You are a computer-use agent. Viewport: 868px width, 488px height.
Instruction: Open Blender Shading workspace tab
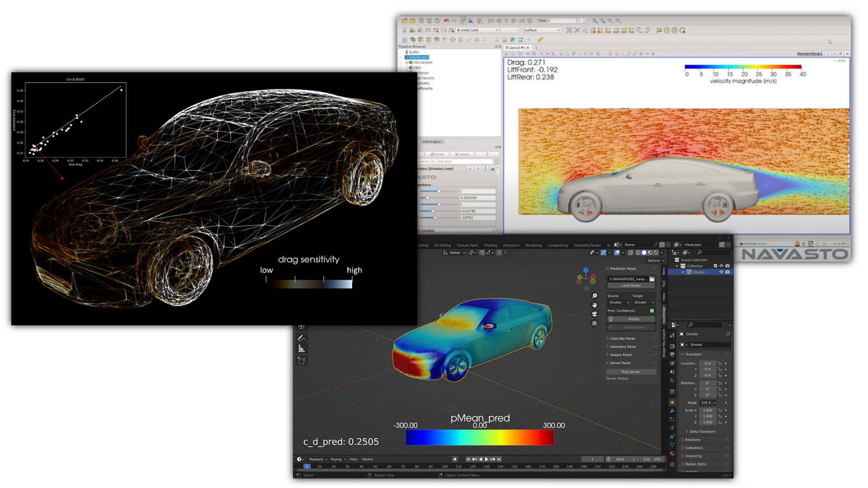pos(490,245)
